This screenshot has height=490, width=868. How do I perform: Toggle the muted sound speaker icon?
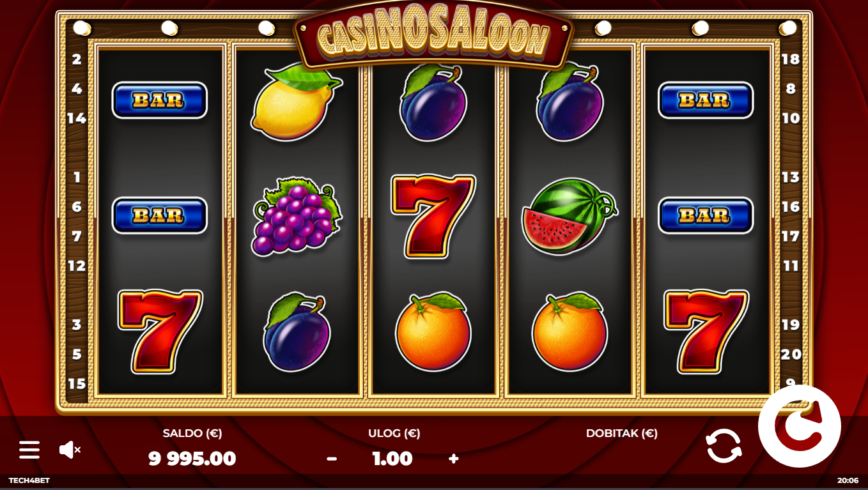(70, 450)
